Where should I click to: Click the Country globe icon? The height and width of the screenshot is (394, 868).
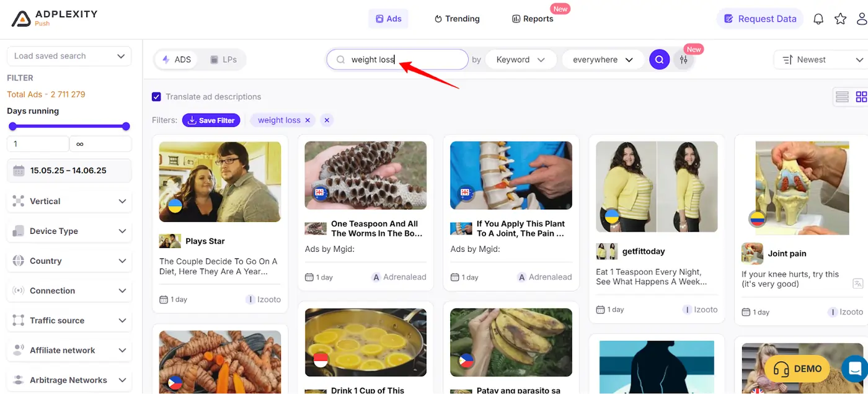tap(19, 261)
